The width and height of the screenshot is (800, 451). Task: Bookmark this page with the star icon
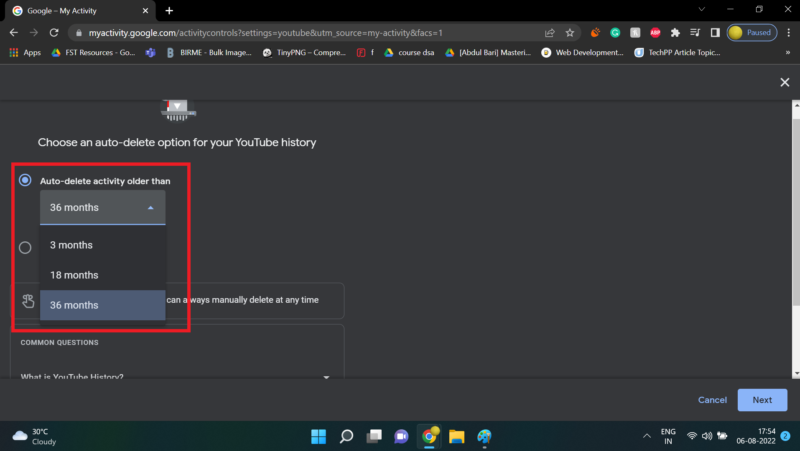coord(570,32)
